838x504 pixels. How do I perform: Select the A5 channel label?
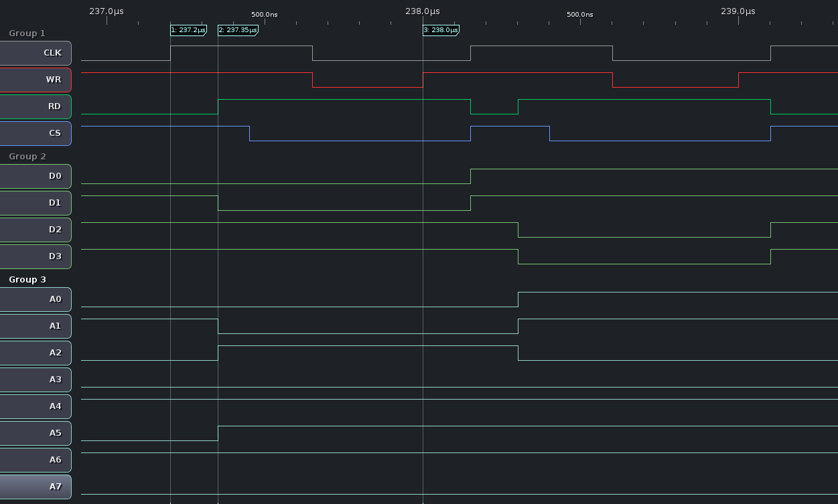pyautogui.click(x=35, y=433)
